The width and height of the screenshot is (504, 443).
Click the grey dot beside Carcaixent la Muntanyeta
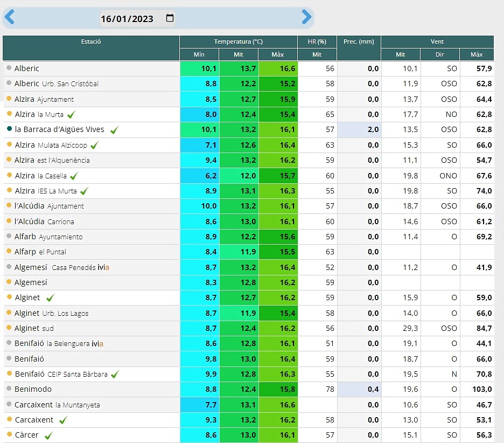[9, 404]
